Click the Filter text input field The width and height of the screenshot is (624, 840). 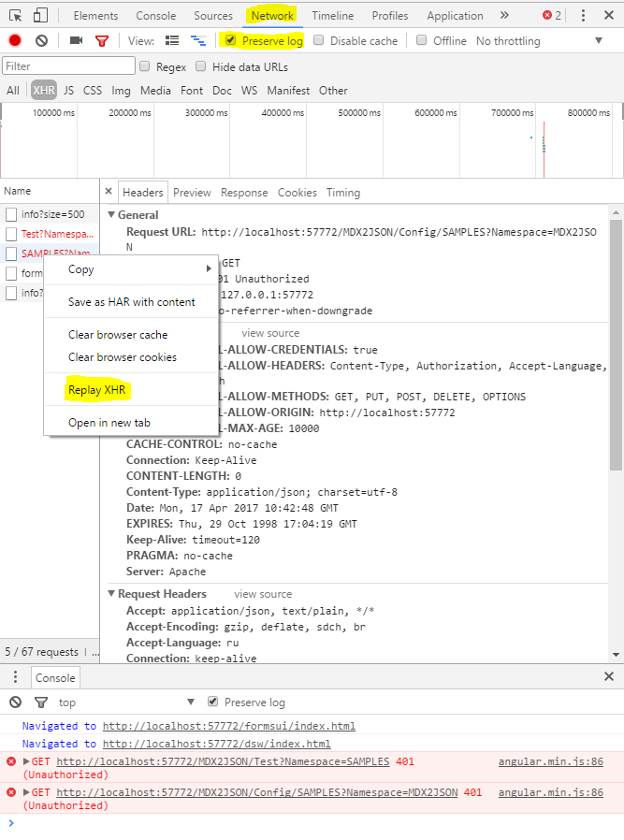click(x=69, y=66)
